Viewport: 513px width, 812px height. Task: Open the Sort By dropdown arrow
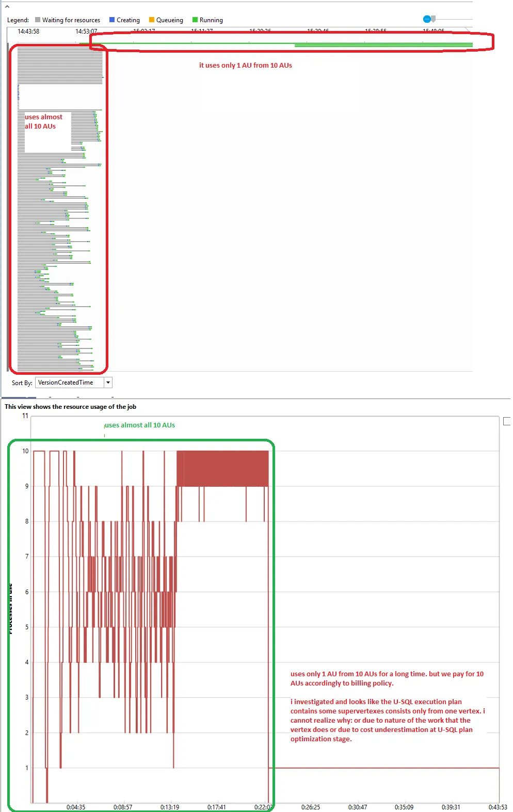pyautogui.click(x=108, y=383)
